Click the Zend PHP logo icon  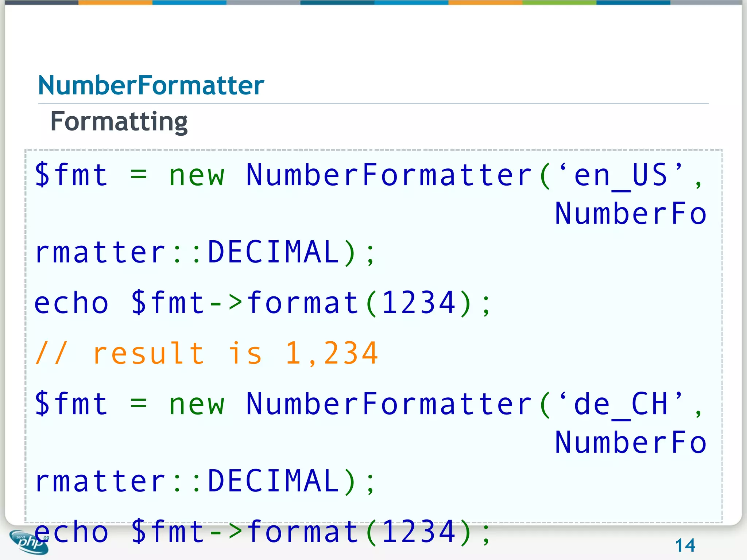[29, 542]
